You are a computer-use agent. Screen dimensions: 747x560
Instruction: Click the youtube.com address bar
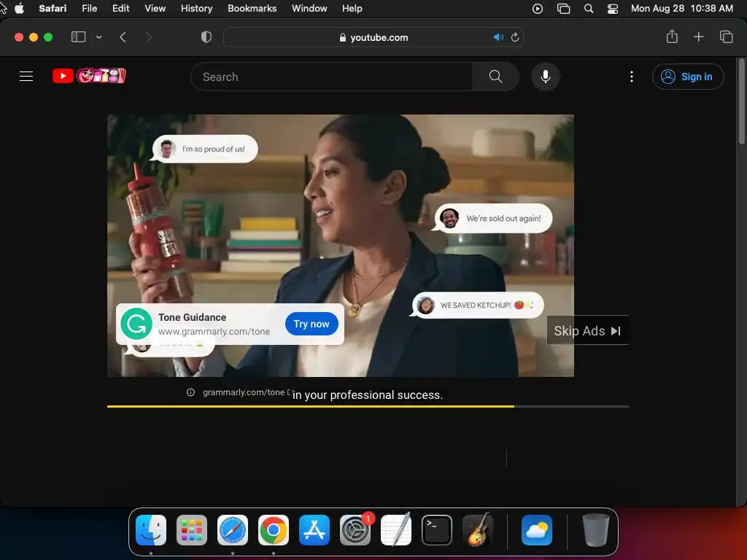373,37
